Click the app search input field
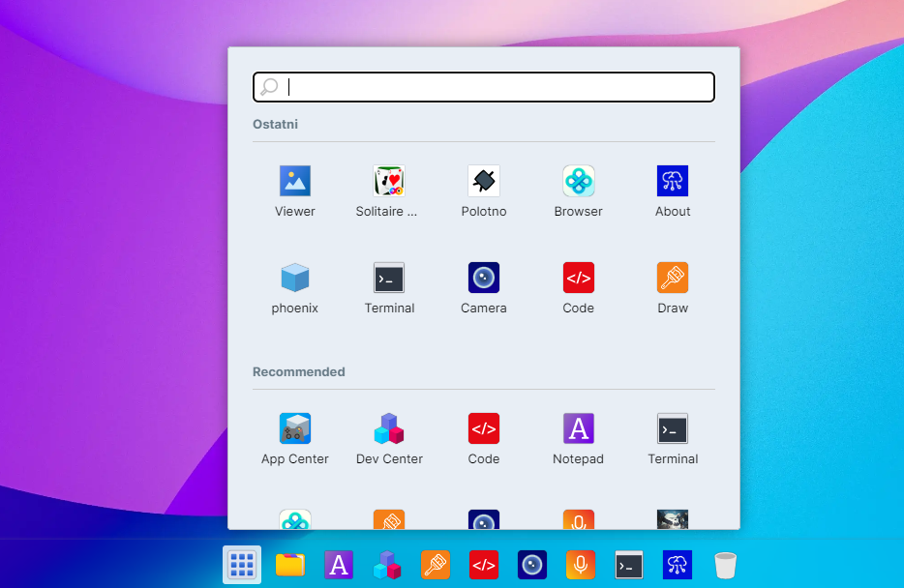Screen dimensions: 904x588 point(484,87)
